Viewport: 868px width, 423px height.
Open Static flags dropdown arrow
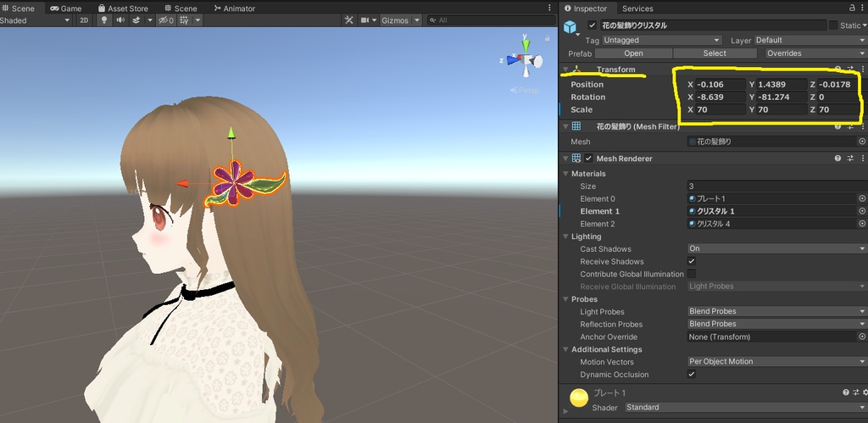(864, 25)
